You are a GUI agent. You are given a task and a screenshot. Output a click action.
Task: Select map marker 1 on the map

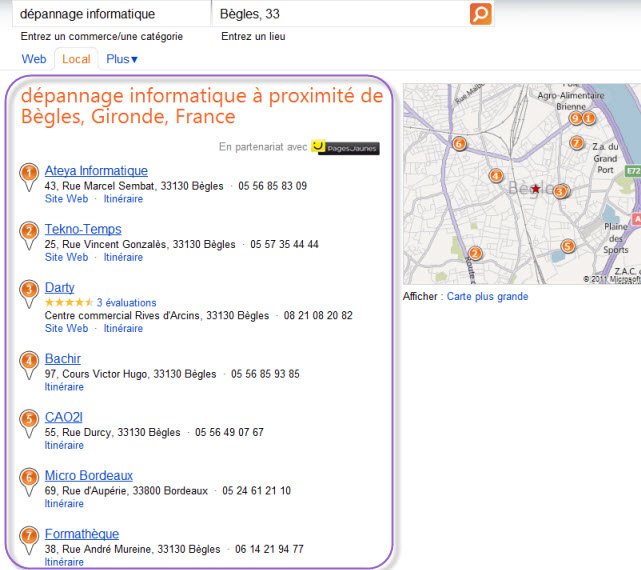[x=589, y=118]
